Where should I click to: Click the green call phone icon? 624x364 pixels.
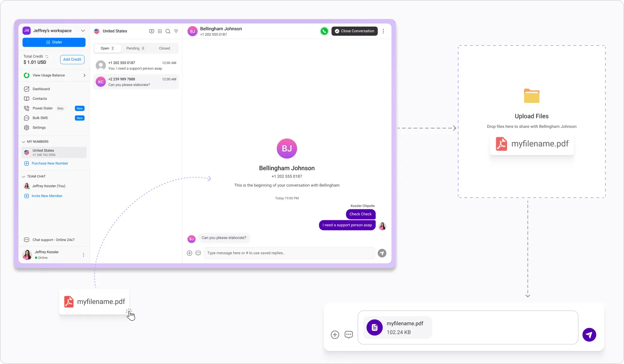pos(324,31)
